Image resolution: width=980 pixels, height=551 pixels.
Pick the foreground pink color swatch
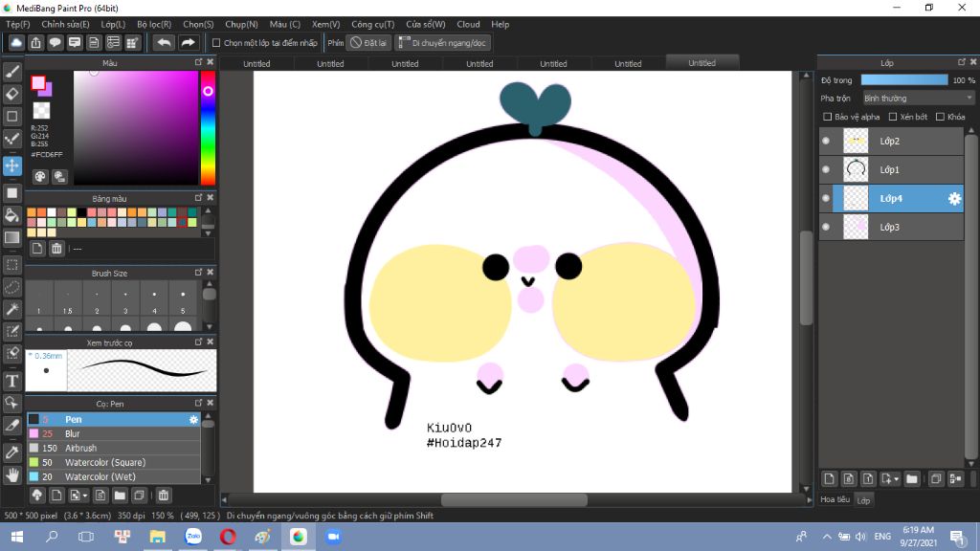coord(38,82)
